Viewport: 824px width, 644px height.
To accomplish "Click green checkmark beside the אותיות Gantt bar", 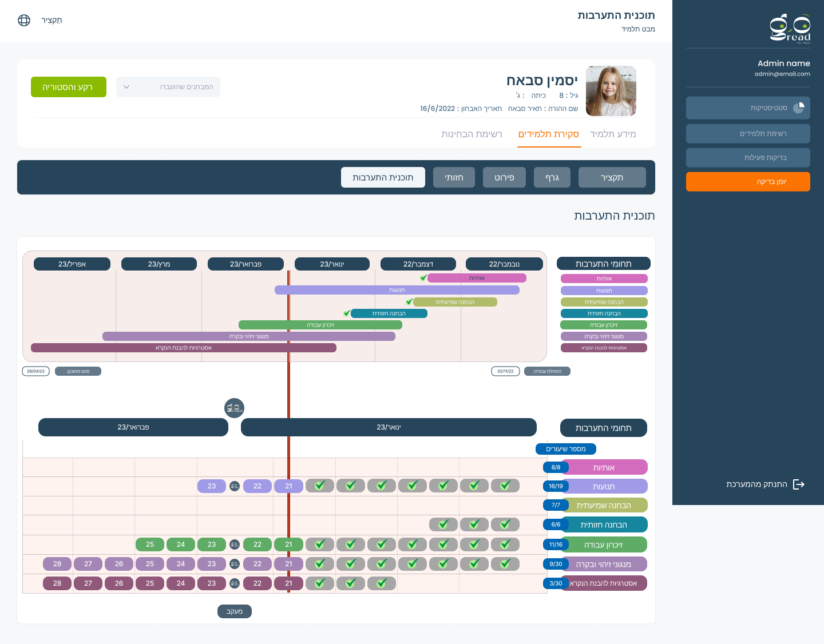I will point(423,278).
